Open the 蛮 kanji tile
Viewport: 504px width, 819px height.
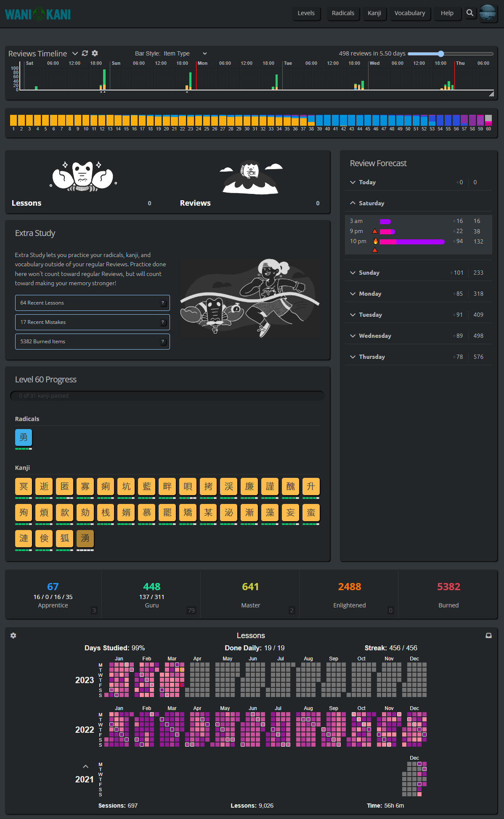pyautogui.click(x=311, y=513)
